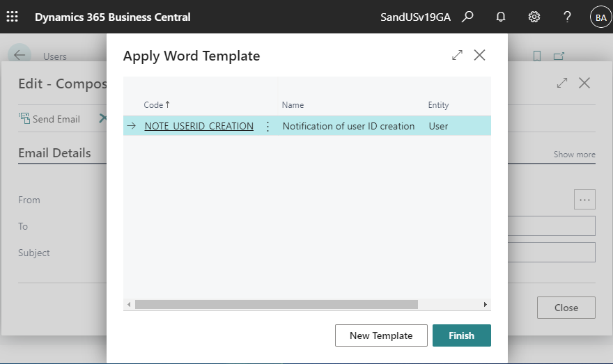Click the SandUSv19GA environment name
The width and height of the screenshot is (613, 364).
[416, 17]
